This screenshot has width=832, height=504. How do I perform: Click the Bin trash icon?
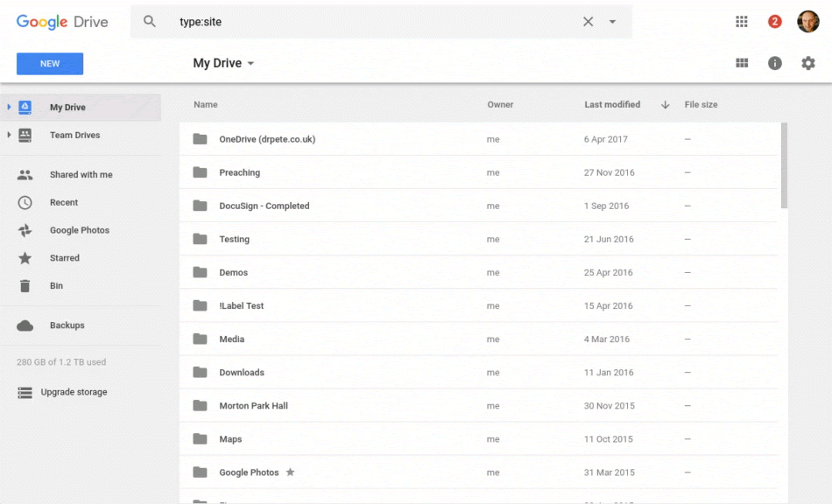25,286
